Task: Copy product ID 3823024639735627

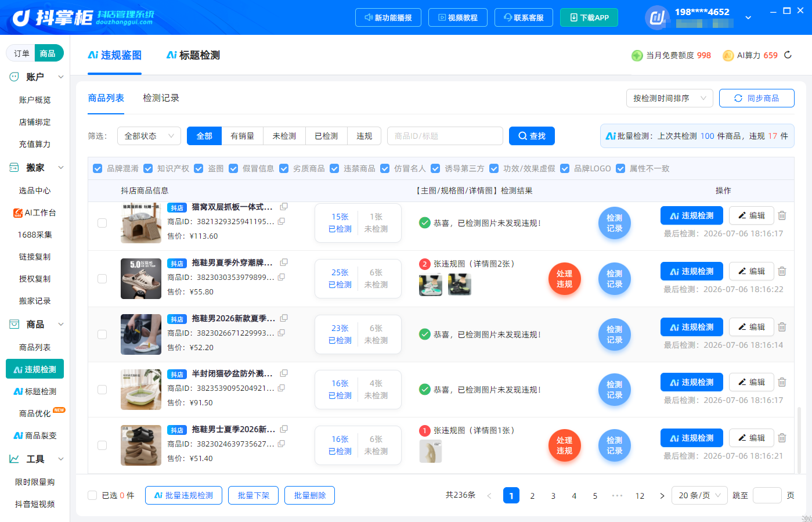Action: click(282, 444)
